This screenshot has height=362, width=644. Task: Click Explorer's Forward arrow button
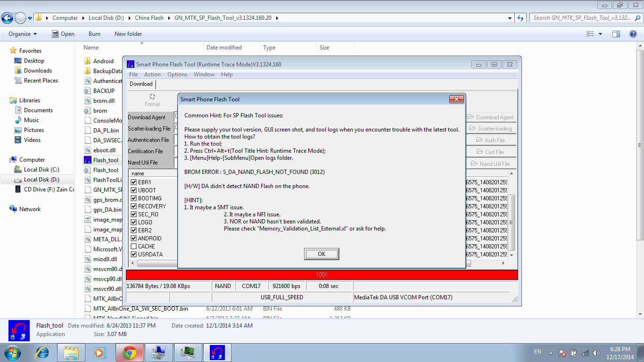[x=20, y=18]
